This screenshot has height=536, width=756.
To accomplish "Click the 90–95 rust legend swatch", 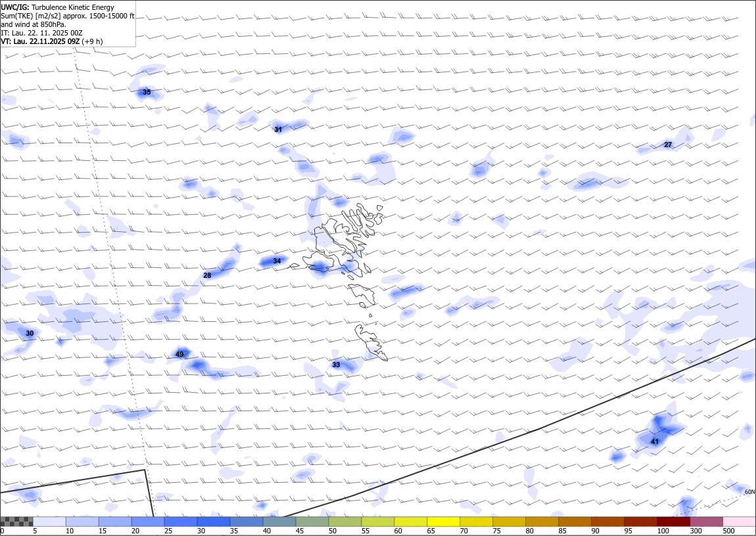I will tap(607, 522).
